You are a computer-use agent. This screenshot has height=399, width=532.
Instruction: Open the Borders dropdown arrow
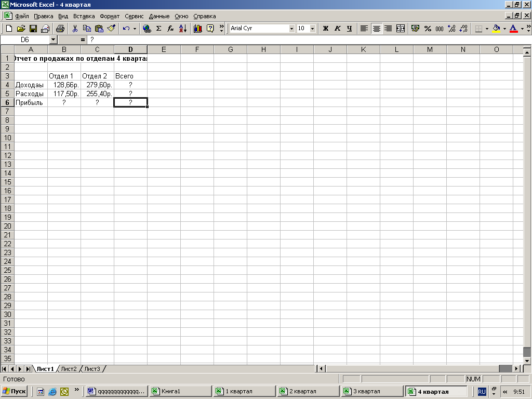click(x=487, y=29)
